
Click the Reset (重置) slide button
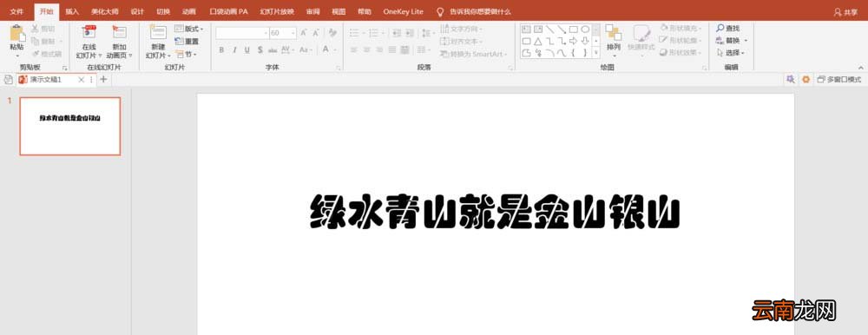tap(187, 41)
